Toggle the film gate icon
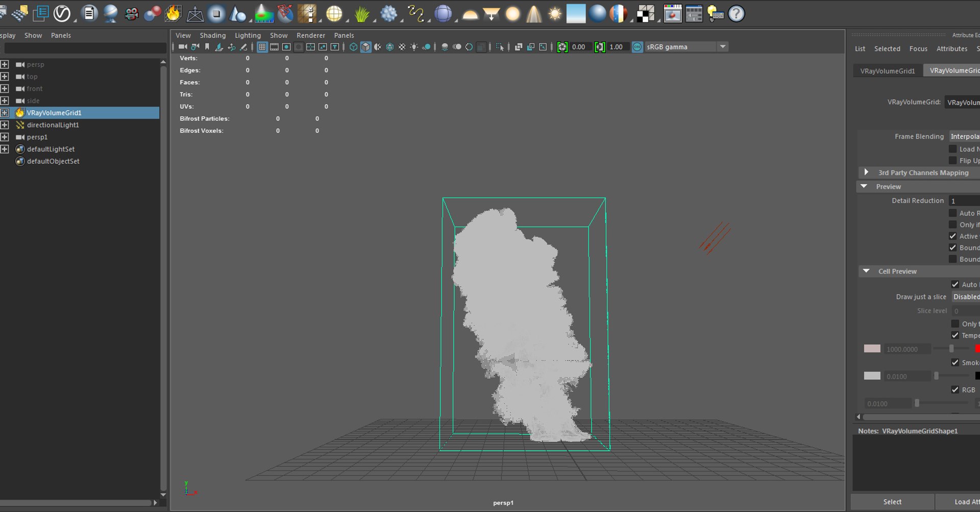This screenshot has width=980, height=512. [274, 47]
